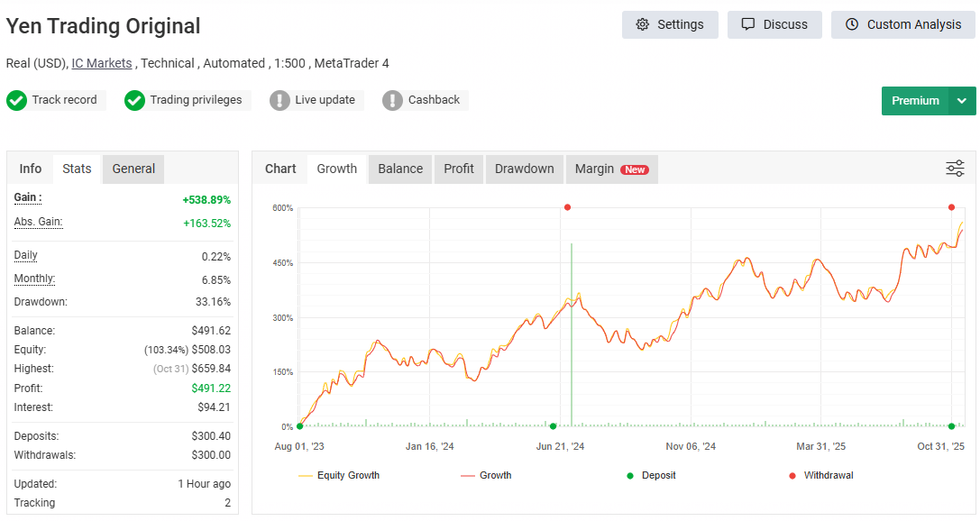Image resolution: width=980 pixels, height=521 pixels.
Task: Click the red withdrawal marker above Jun 2024
Action: (x=567, y=207)
